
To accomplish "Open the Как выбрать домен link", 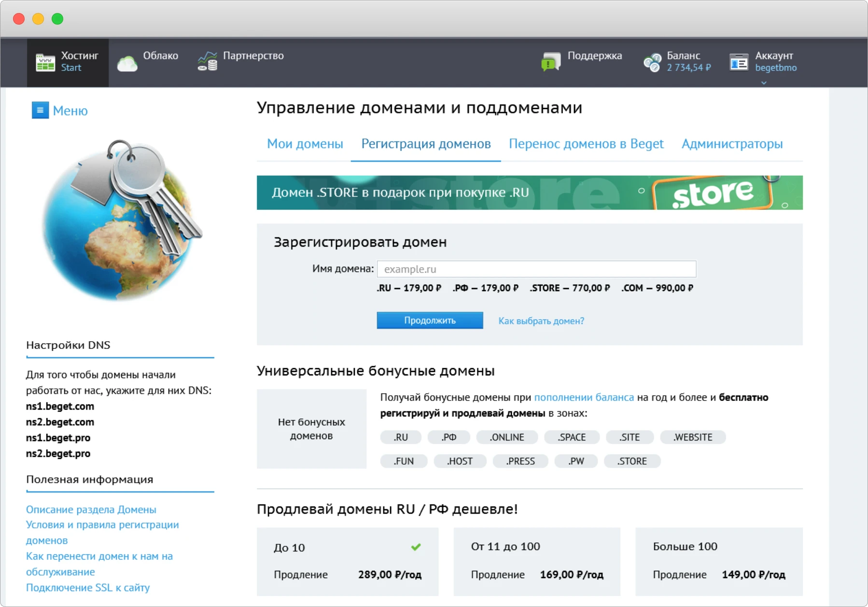I will tap(541, 320).
